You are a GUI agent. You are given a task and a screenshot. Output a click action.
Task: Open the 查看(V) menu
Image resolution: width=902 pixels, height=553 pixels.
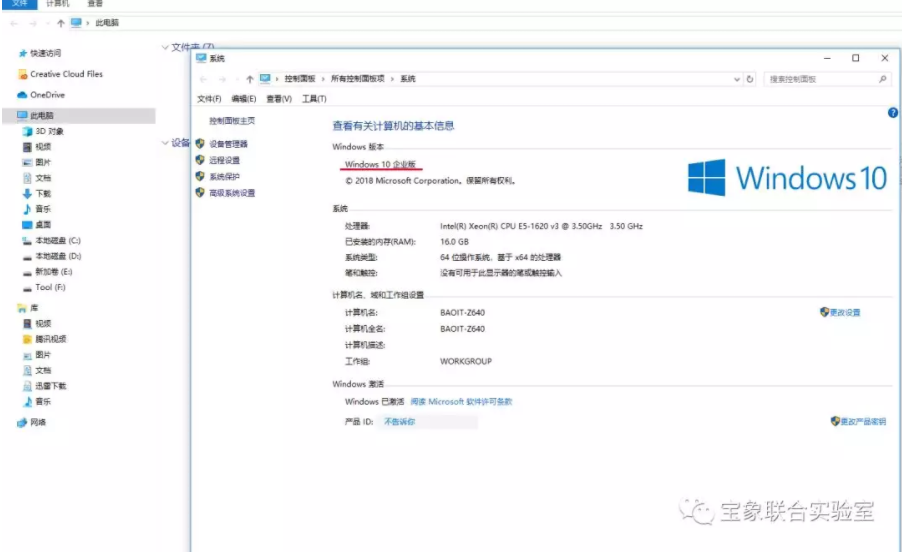point(279,99)
